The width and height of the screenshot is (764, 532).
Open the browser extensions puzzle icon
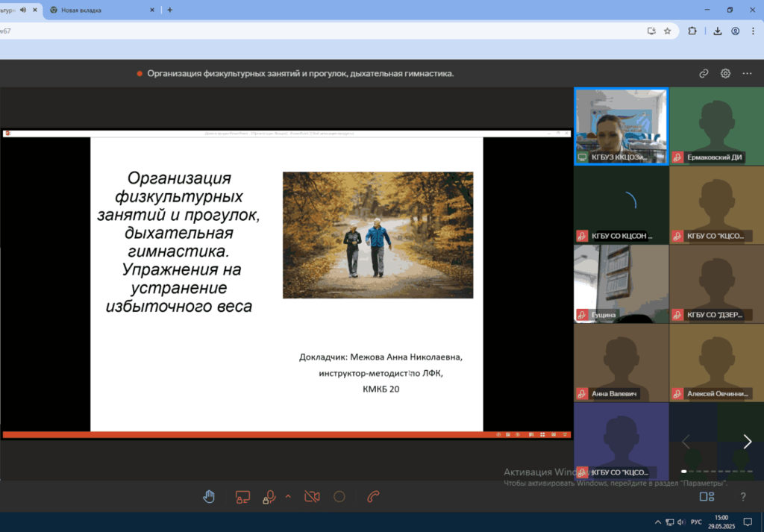coord(692,31)
